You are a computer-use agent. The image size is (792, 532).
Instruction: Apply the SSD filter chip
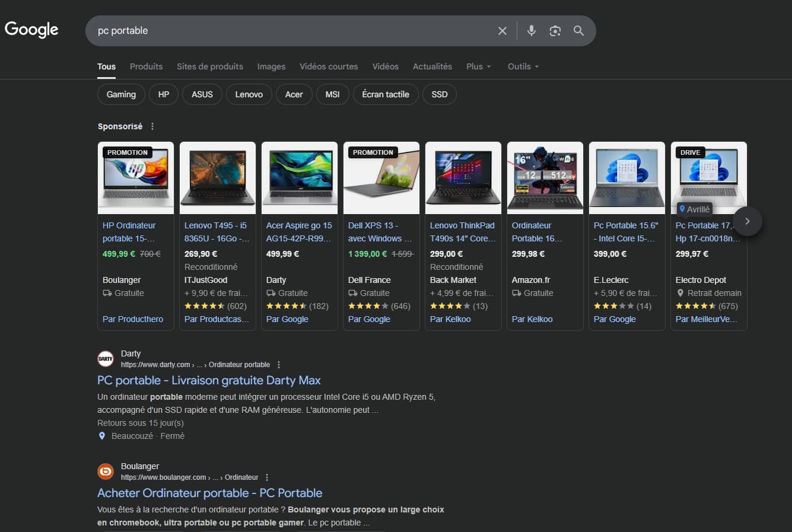point(439,94)
